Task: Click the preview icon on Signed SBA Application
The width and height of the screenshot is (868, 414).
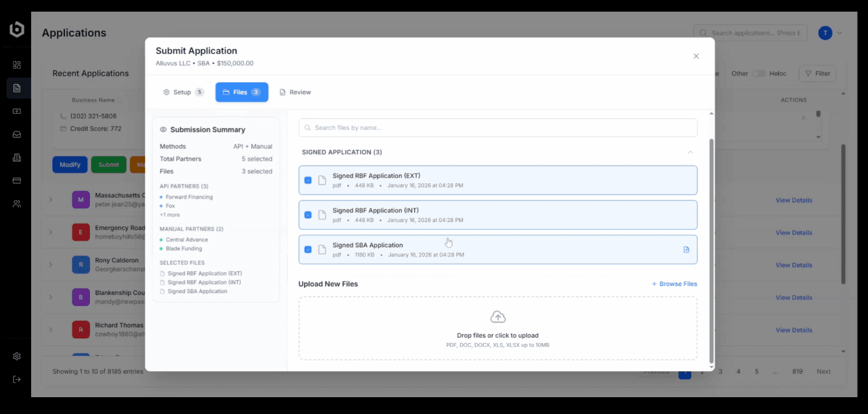Action: [686, 249]
